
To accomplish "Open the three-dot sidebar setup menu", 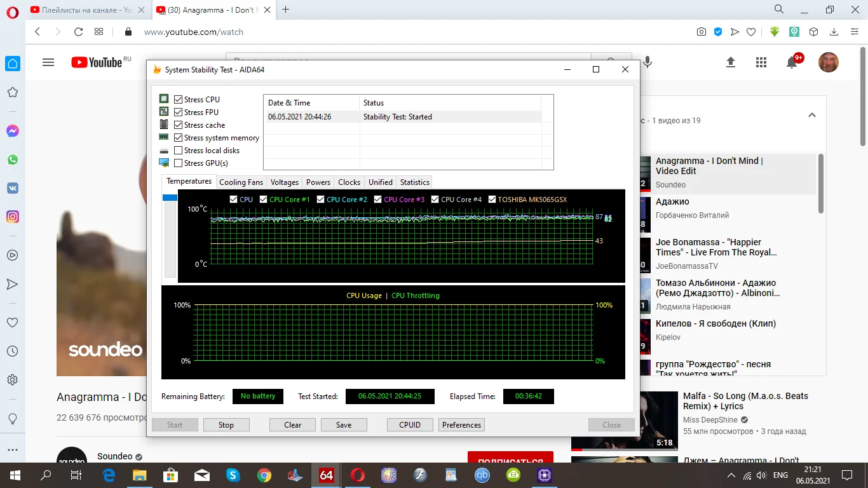I will tap(13, 450).
